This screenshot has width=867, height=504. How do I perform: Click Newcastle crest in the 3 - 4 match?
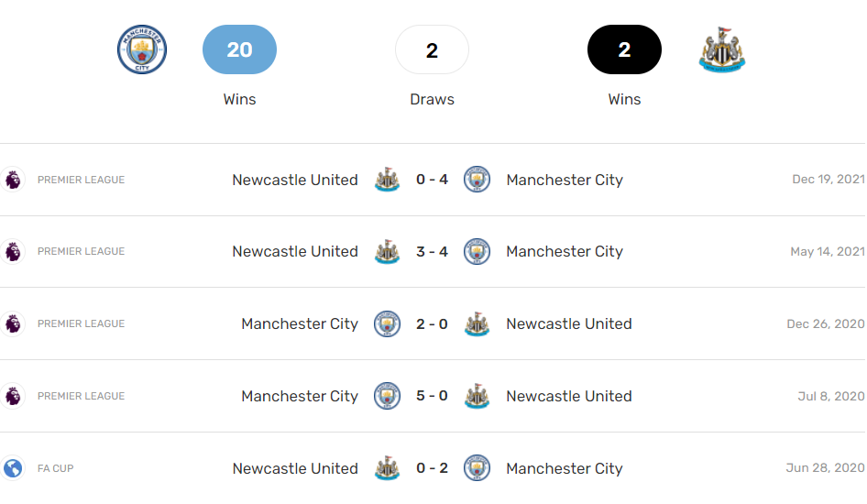pos(388,252)
